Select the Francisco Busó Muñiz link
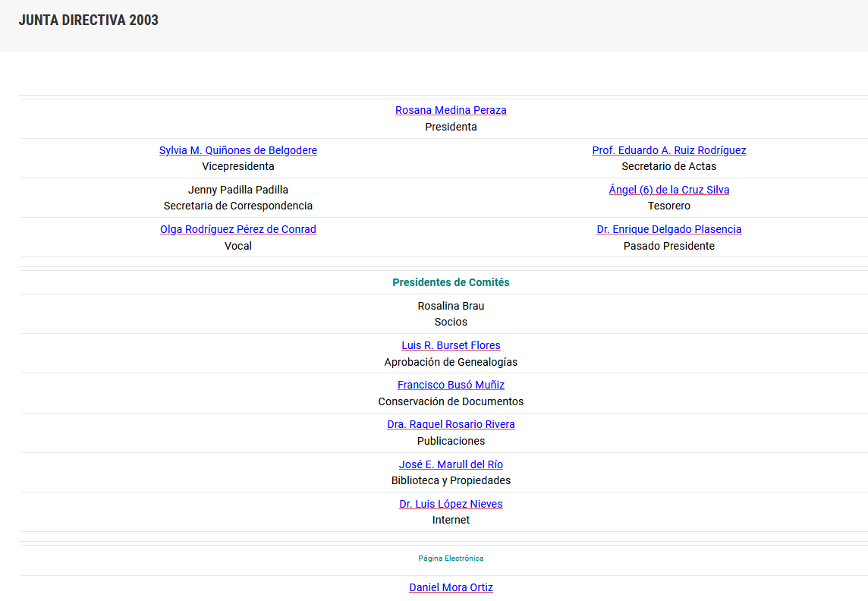Screen dimensions: 868x601 (451, 385)
